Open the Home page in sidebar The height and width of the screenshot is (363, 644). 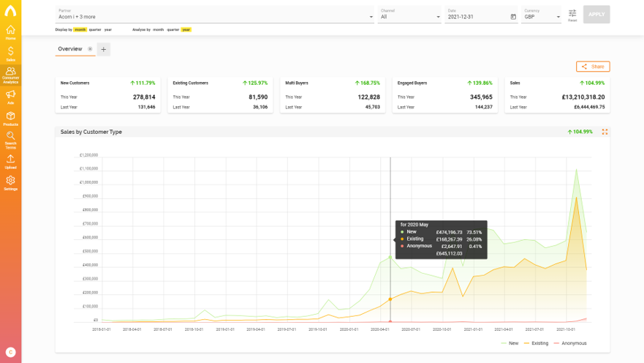pos(10,31)
